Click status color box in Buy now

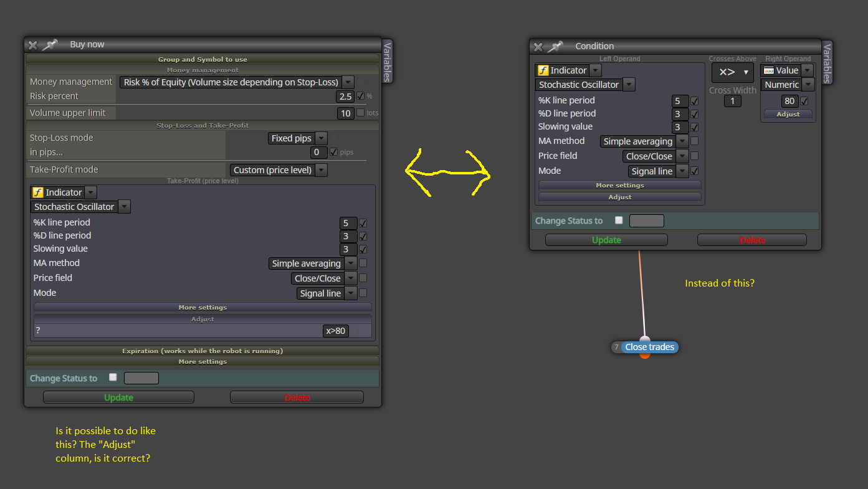[141, 378]
